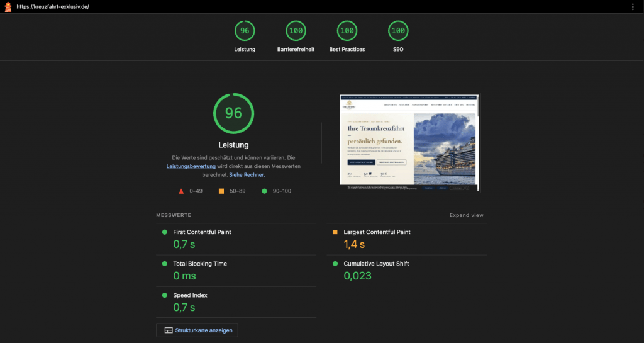Click the green circle 90–100 legend icon
This screenshot has width=644, height=343.
pos(264,191)
